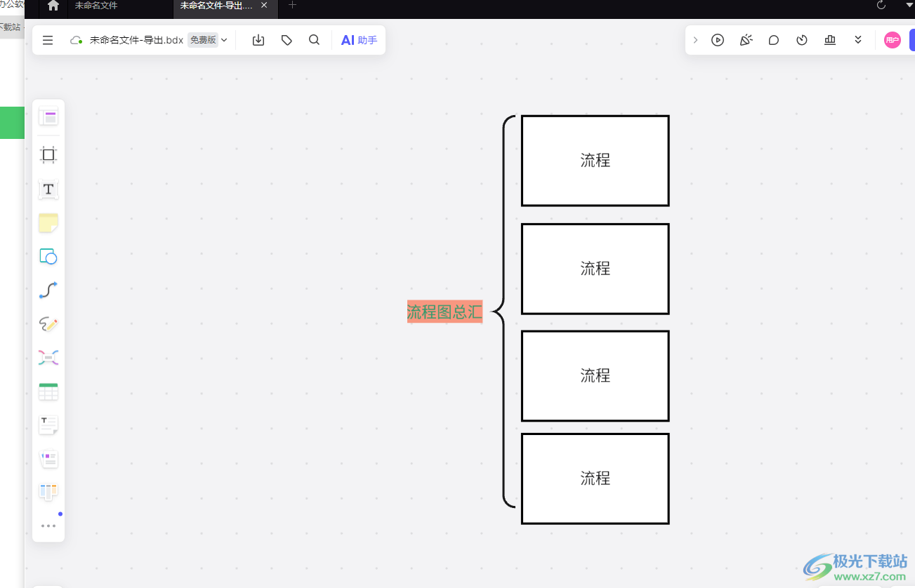This screenshot has height=588, width=915.
Task: Click the celebration confetti icon
Action: pos(746,40)
